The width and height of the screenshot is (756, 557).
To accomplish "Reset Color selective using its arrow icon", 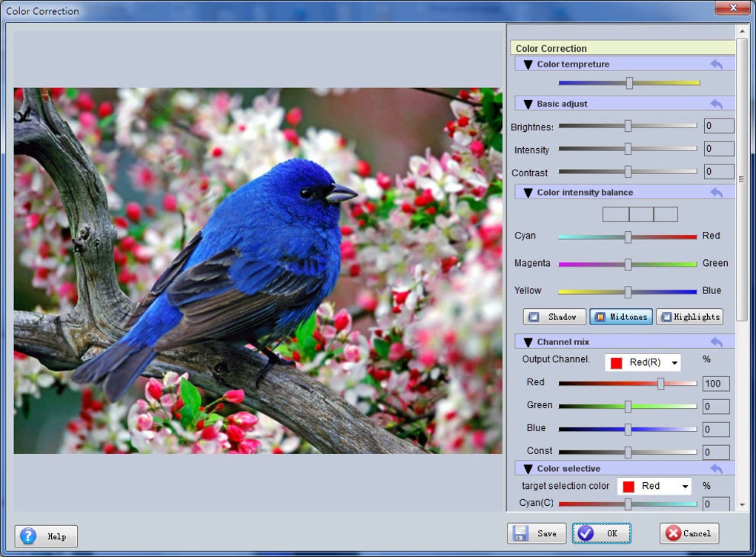I will (x=717, y=468).
